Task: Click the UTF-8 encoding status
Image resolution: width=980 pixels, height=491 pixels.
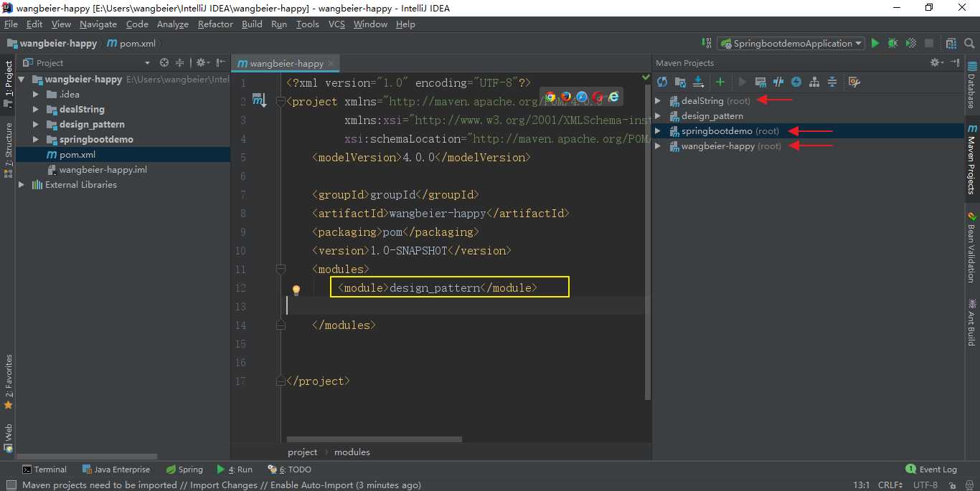Action: coord(925,485)
